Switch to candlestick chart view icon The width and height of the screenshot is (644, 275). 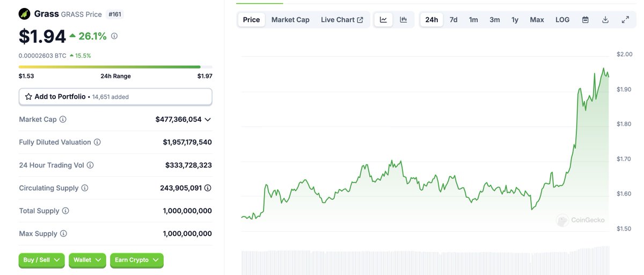(x=403, y=20)
